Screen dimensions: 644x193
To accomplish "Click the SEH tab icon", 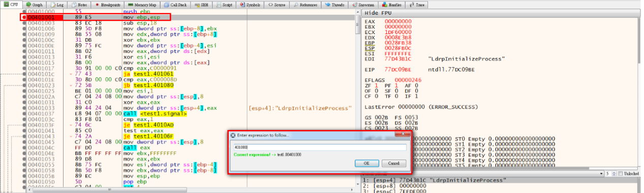I will click(197, 5).
